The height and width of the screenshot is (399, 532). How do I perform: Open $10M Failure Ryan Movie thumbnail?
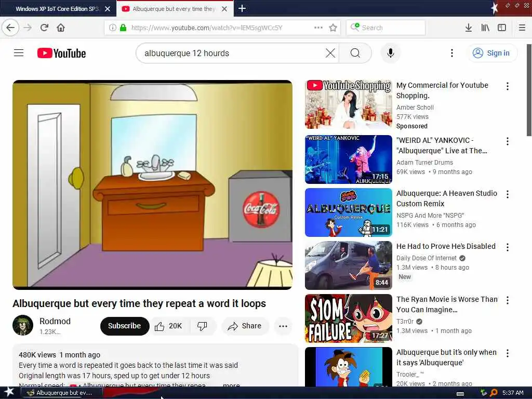click(349, 318)
